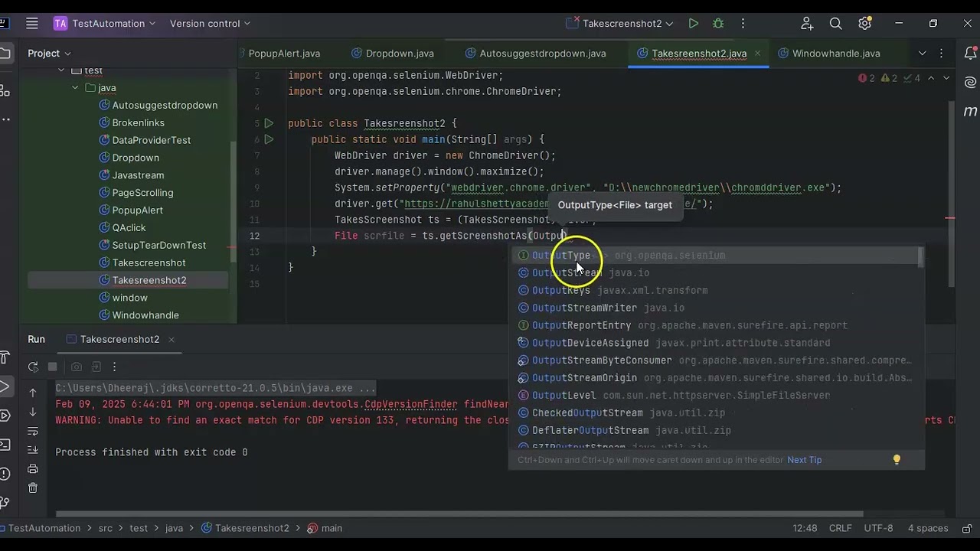This screenshot has height=551, width=980.
Task: Click the camera dump threads icon
Action: tap(76, 367)
